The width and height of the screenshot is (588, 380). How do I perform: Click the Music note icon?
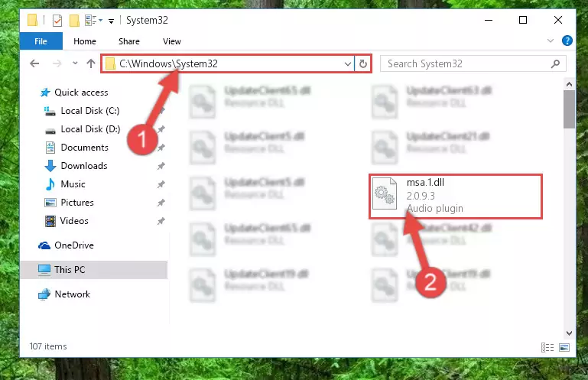tap(50, 184)
